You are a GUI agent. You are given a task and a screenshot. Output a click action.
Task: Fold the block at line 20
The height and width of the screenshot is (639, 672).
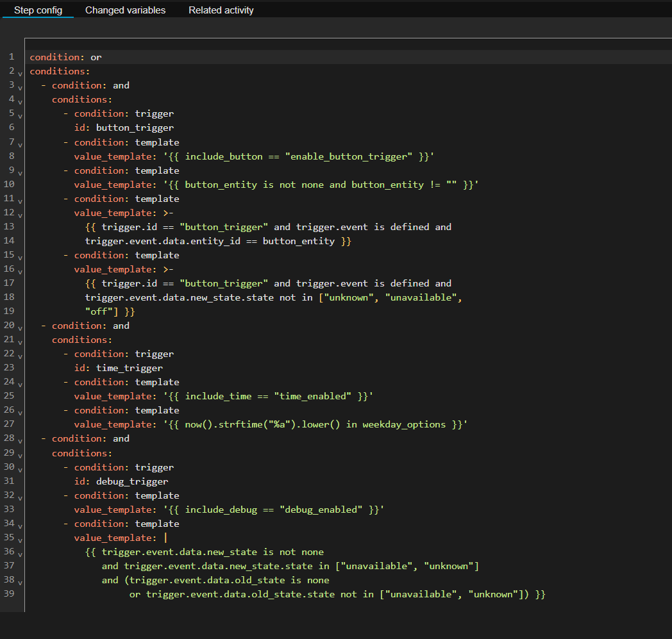tap(20, 329)
